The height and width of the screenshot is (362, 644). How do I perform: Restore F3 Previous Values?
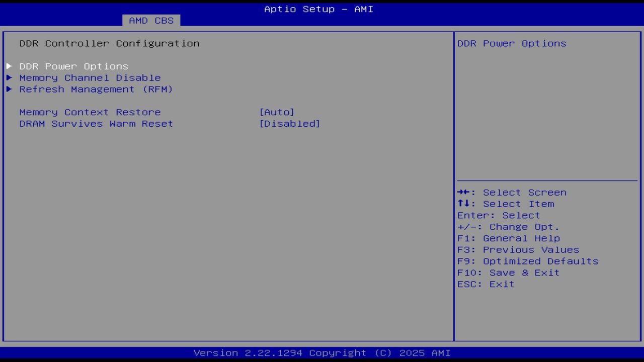click(518, 249)
